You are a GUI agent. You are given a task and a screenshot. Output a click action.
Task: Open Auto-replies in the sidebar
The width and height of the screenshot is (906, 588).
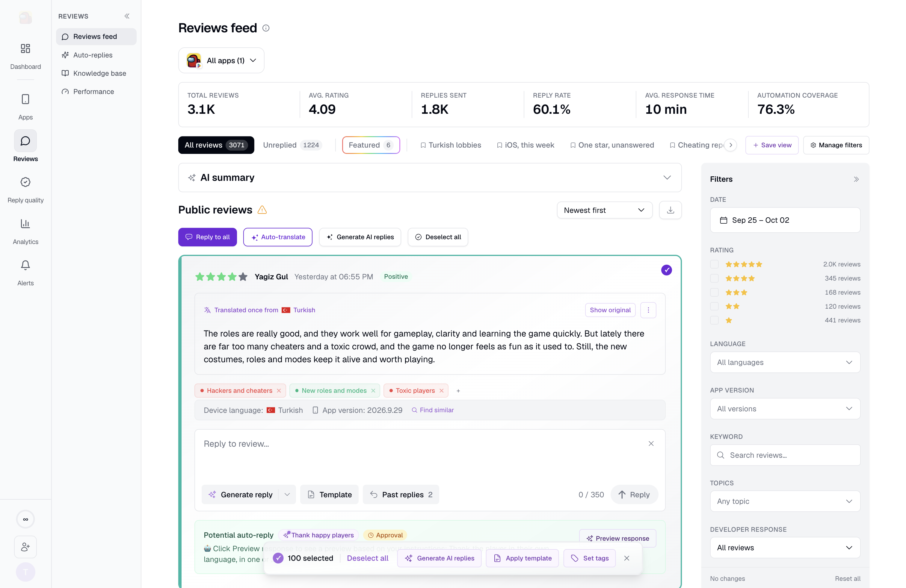click(x=96, y=55)
